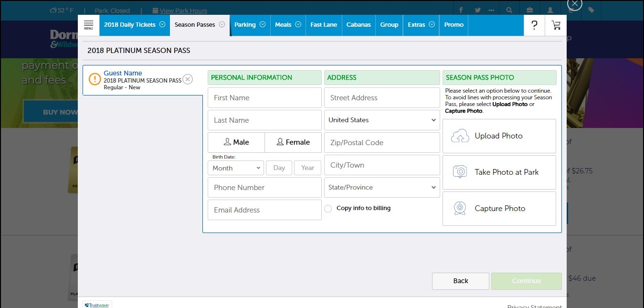Image resolution: width=644 pixels, height=308 pixels.
Task: Click the birth Day field
Action: point(279,168)
